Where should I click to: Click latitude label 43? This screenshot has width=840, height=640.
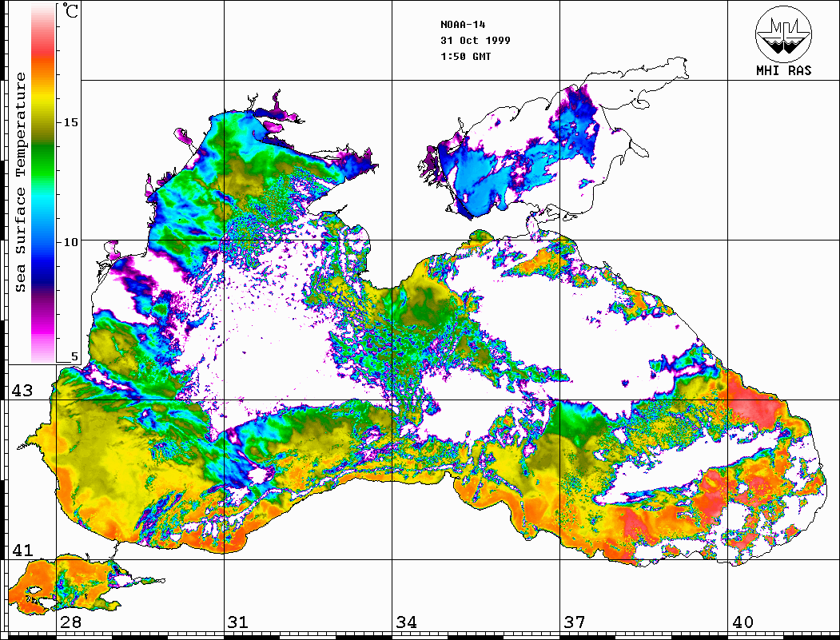[x=22, y=391]
